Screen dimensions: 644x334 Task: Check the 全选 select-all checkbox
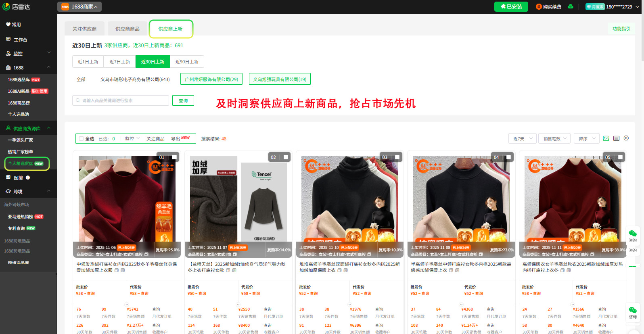coord(81,139)
